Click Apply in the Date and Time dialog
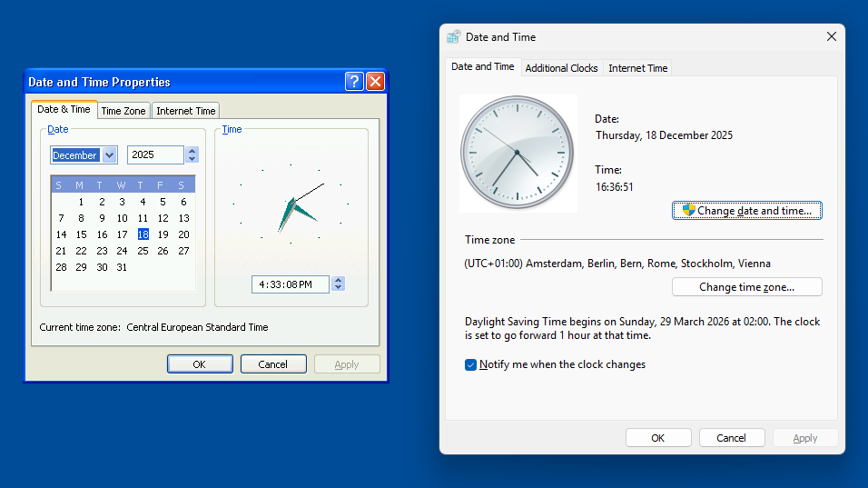The height and width of the screenshot is (488, 868). tap(804, 438)
